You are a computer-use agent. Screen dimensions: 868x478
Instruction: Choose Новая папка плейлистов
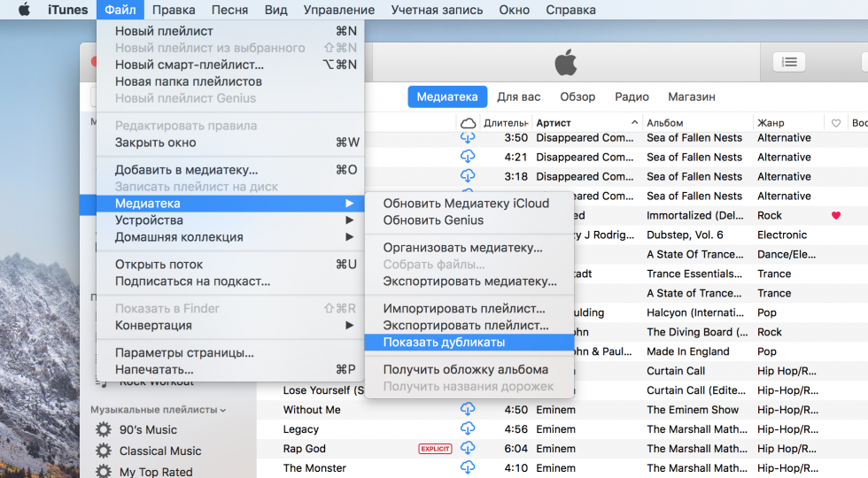[230, 81]
